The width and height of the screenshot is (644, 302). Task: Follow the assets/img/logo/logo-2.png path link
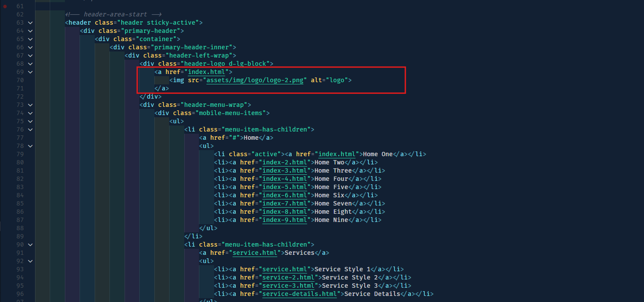(255, 80)
